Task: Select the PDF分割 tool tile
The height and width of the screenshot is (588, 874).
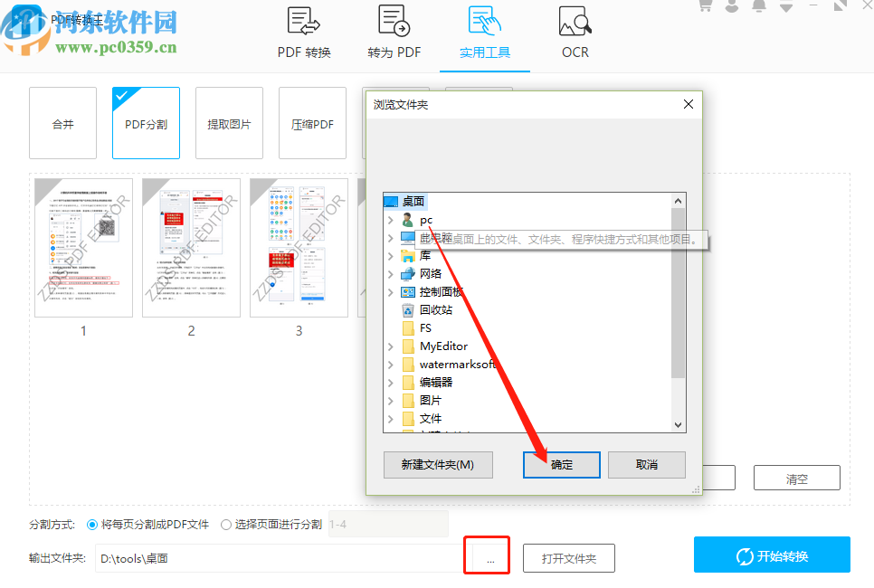Action: 146,123
